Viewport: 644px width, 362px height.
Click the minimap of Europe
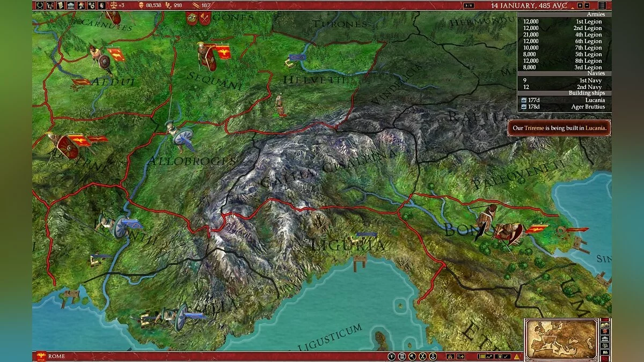click(x=561, y=339)
